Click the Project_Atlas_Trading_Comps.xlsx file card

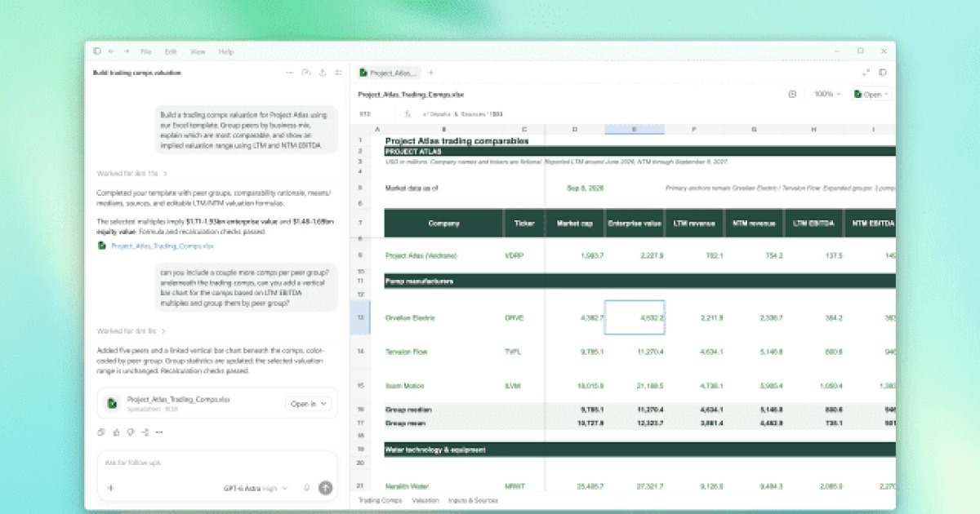(216, 403)
